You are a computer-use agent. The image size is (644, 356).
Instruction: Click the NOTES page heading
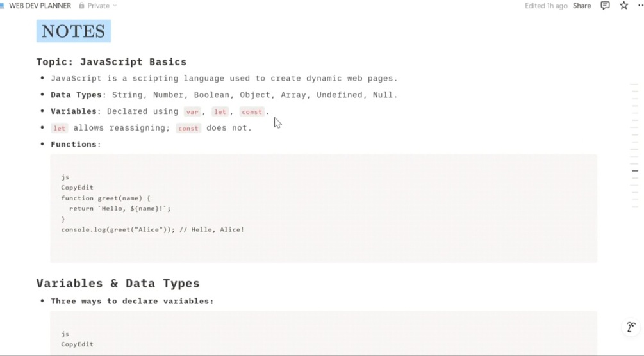pos(73,31)
